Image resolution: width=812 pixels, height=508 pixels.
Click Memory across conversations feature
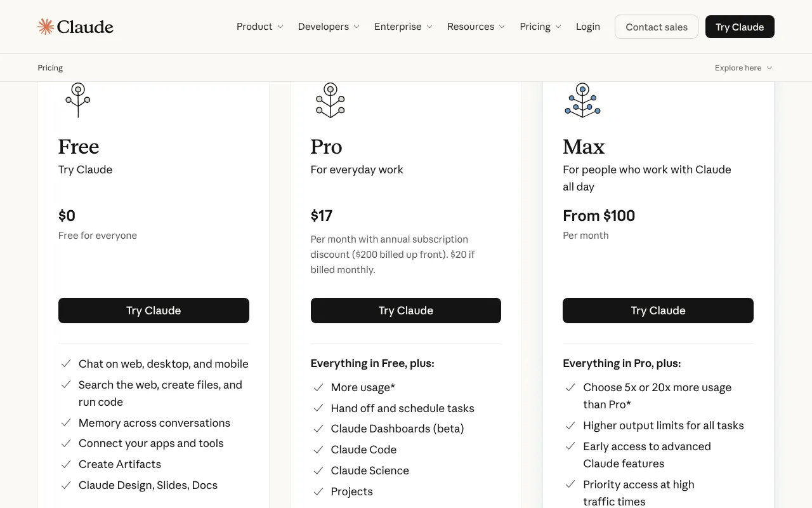click(x=154, y=423)
